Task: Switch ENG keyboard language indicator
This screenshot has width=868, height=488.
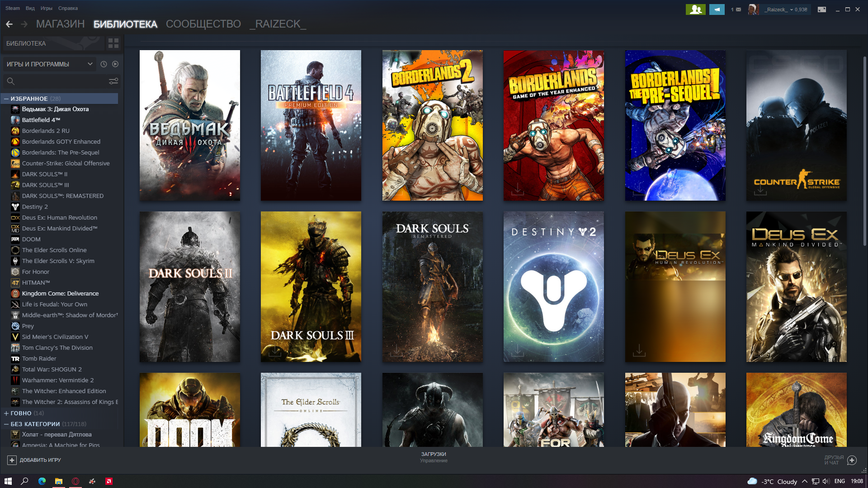Action: [840, 481]
